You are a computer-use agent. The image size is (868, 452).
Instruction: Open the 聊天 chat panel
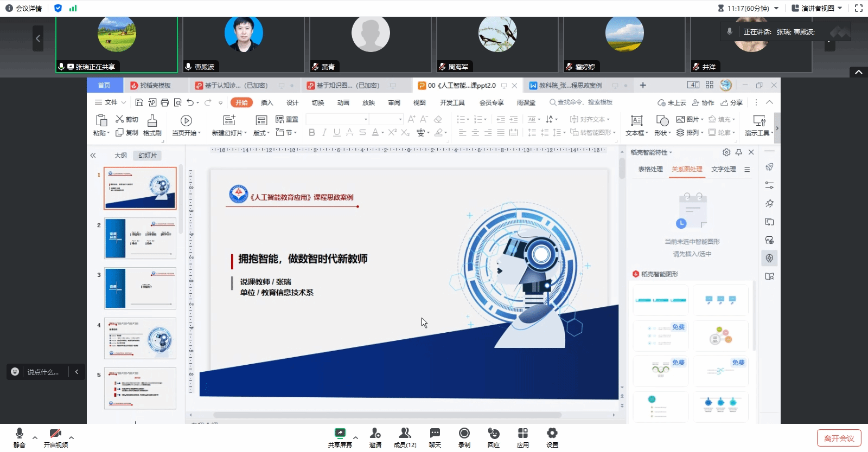[x=435, y=434]
